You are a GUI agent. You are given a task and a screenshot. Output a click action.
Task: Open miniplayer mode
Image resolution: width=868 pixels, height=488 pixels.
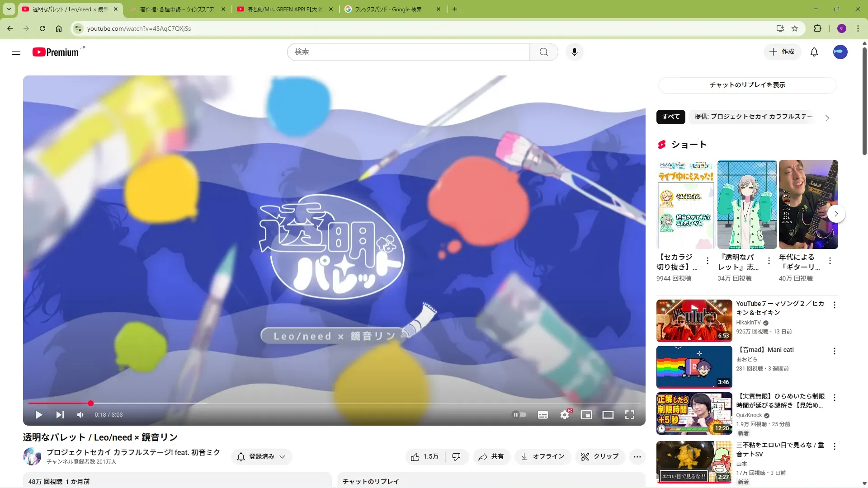tap(586, 415)
